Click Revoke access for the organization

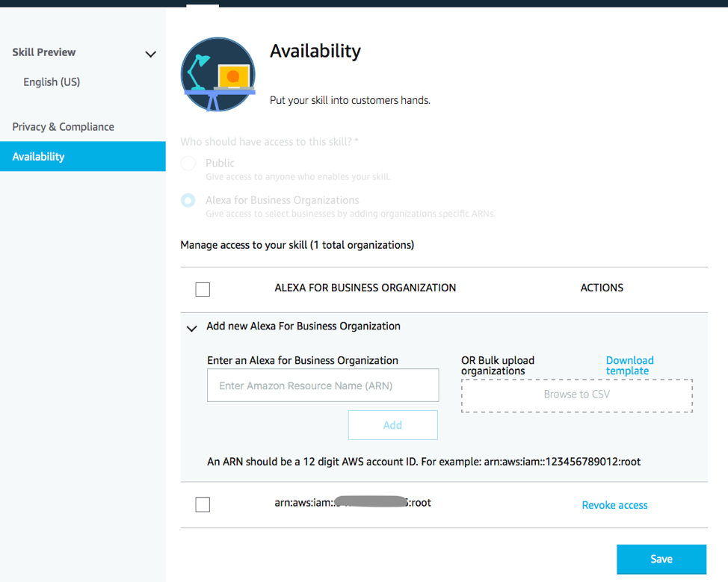tap(614, 505)
